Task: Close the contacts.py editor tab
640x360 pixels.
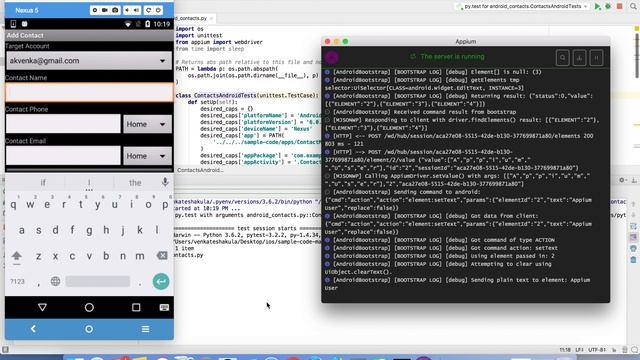Action: click(x=211, y=18)
